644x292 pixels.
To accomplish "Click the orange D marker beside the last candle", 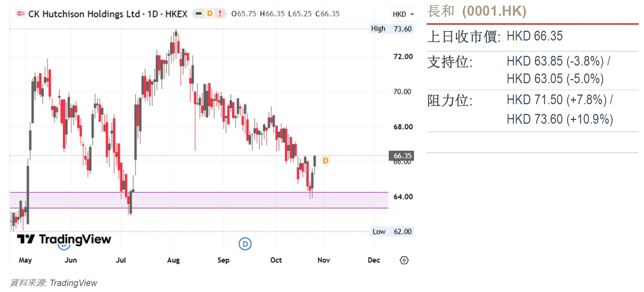I will (x=325, y=161).
